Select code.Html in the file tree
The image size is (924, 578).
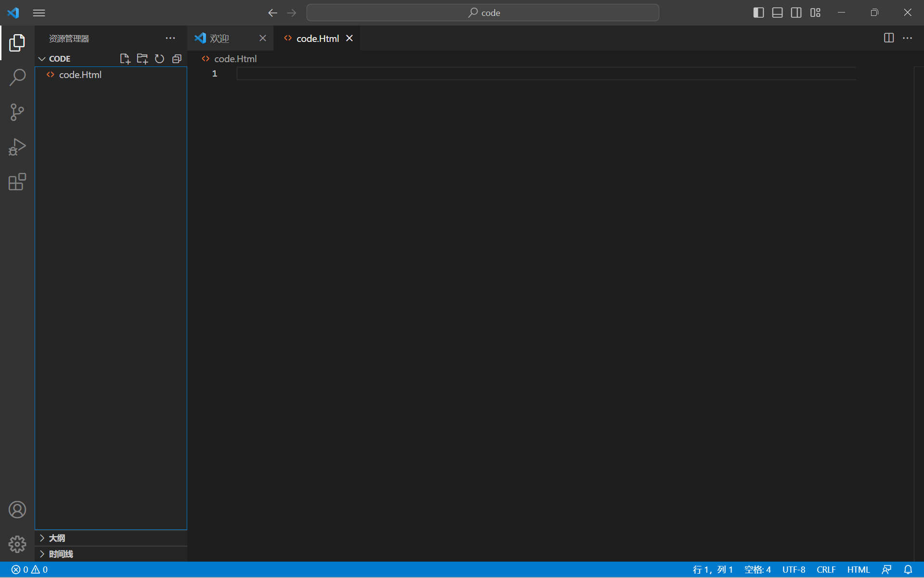[x=80, y=75]
